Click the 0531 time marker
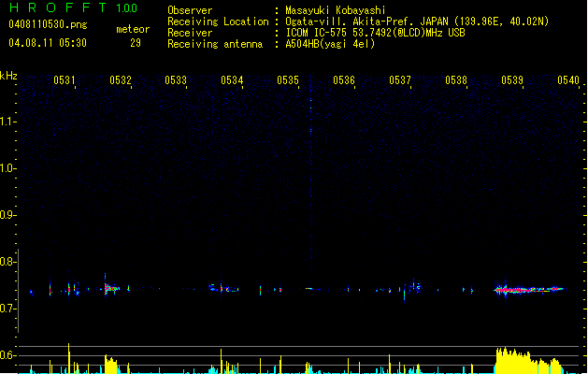 click(65, 79)
